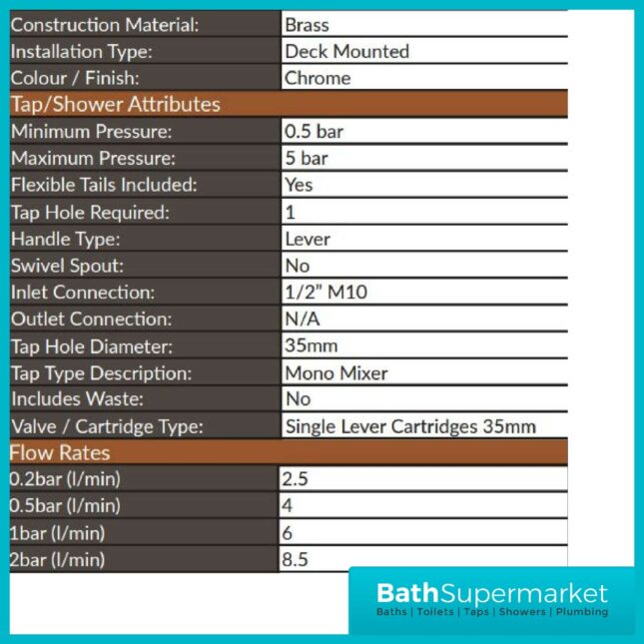The height and width of the screenshot is (644, 644).
Task: Select the Single Lever Cartridges 35mm value
Action: pos(424,426)
